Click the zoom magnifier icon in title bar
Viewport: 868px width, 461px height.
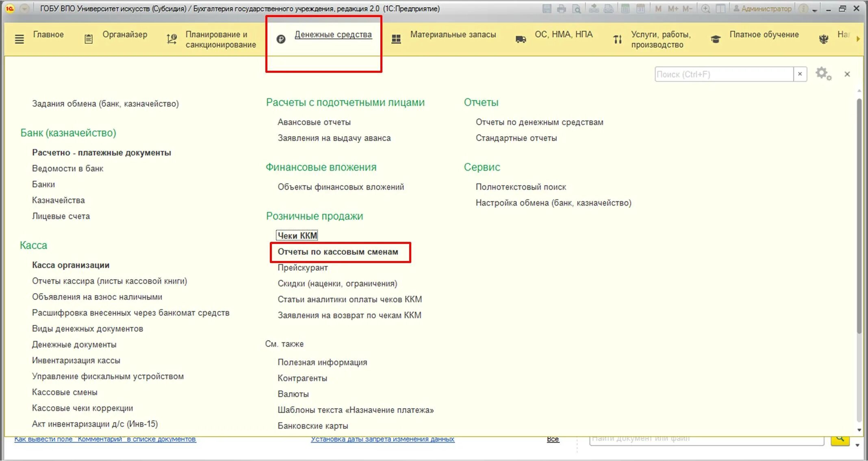click(706, 9)
